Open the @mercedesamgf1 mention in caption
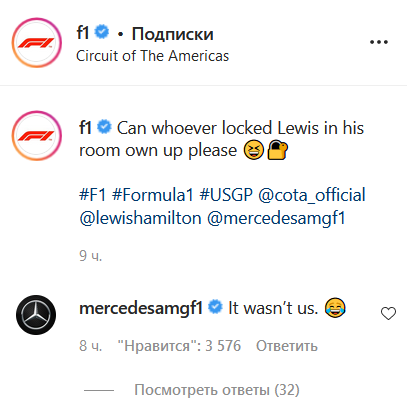407x417 pixels. 276,219
